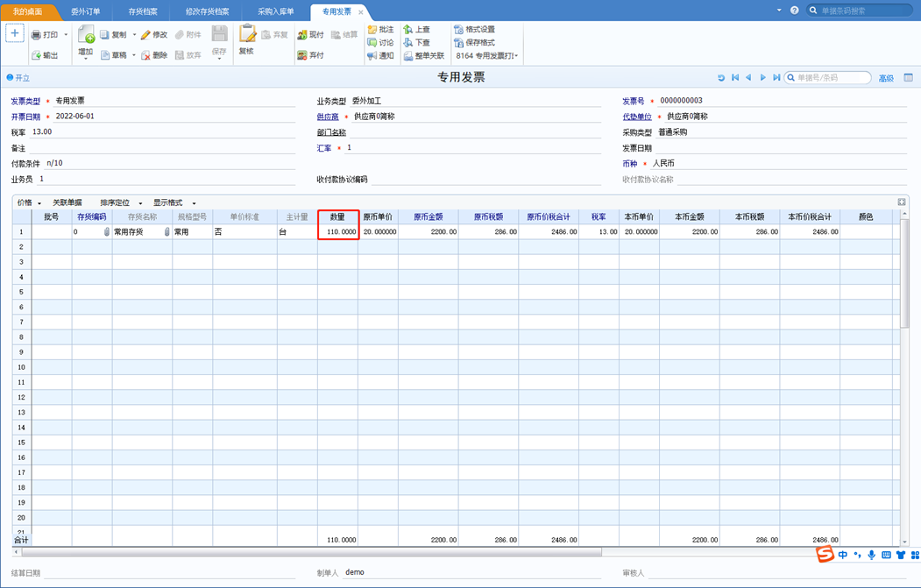This screenshot has width=921, height=588.
Task: Toggle the IME 中 Chinese mode indicator
Action: 843,555
